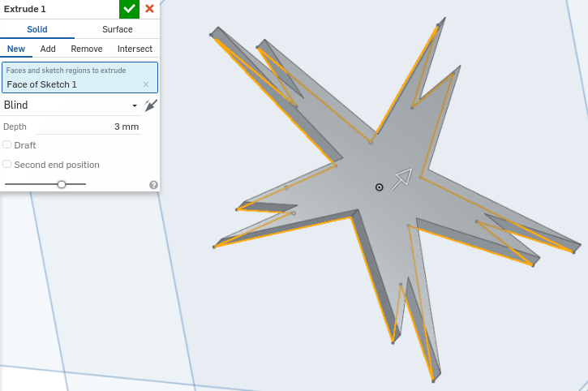Screen dimensions: 588x391
Task: Click the extrude direction arrow manipulator on model
Action: pyautogui.click(x=402, y=179)
